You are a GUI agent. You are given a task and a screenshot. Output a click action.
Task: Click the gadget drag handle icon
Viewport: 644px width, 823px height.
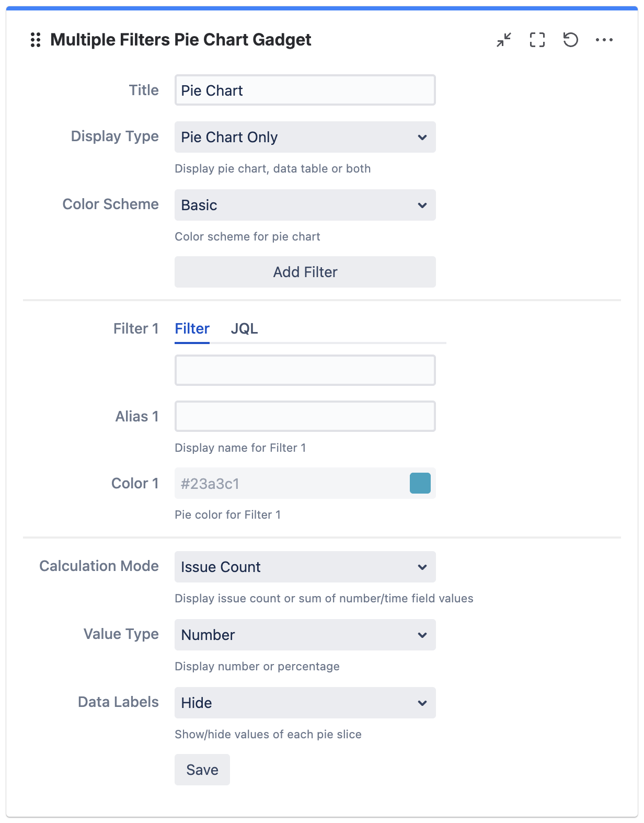point(36,39)
